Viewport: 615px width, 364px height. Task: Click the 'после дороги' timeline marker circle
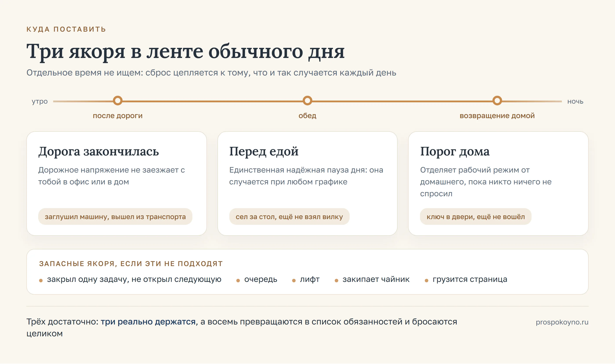pos(118,101)
